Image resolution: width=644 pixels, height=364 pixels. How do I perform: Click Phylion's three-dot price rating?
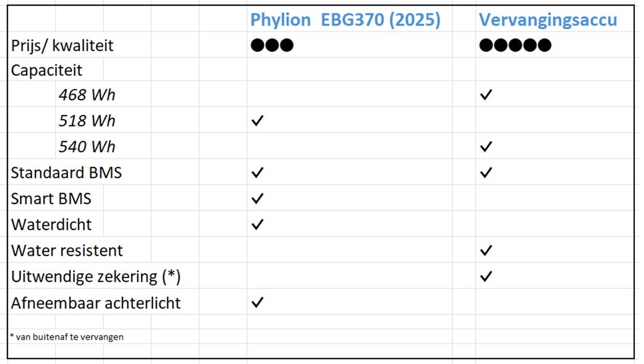[x=272, y=45]
